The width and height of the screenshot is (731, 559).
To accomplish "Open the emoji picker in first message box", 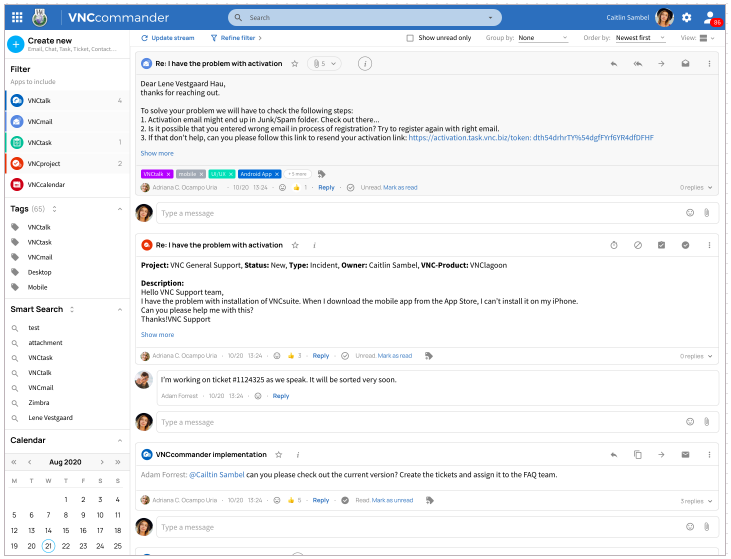I will point(690,213).
